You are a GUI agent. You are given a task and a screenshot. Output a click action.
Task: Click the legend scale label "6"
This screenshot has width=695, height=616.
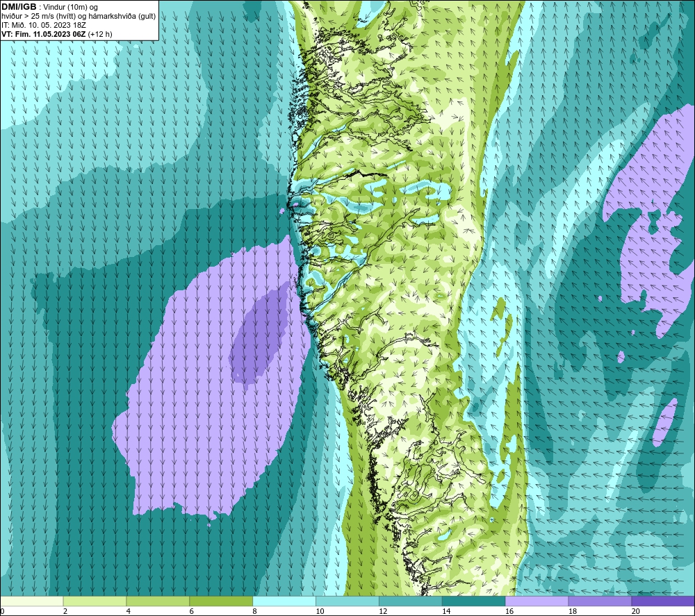[x=192, y=611]
